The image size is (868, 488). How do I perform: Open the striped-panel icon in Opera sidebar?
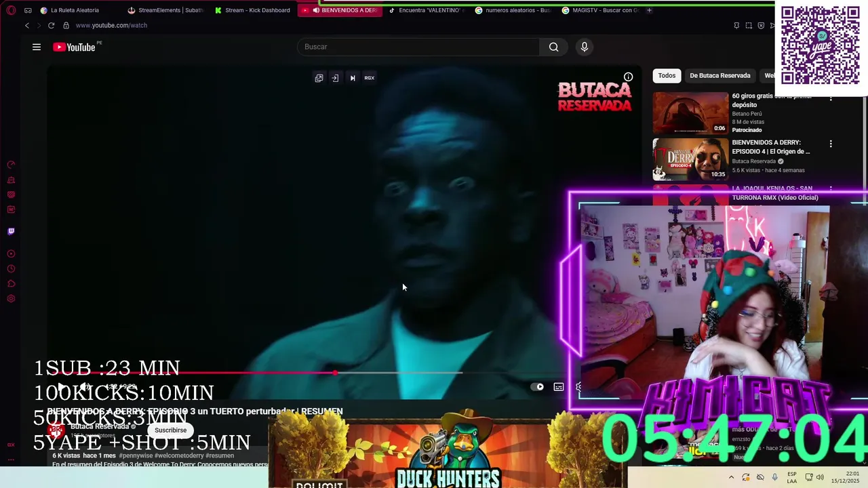[x=11, y=195]
